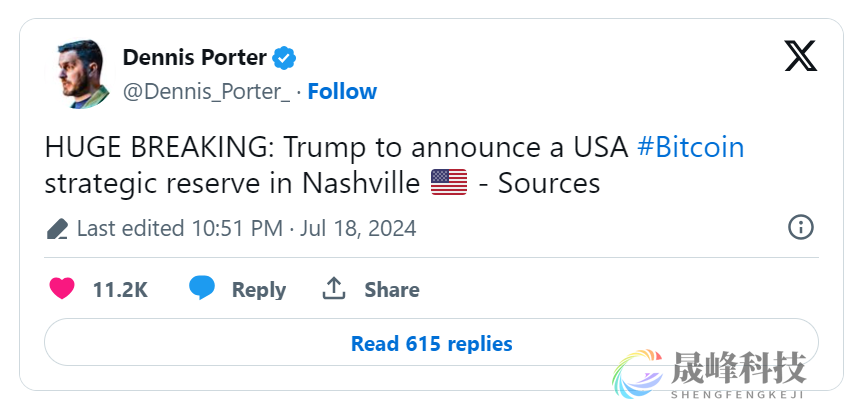862x399 pixels.
Task: Open the Jul 18, 2024 timestamp
Action: point(358,228)
